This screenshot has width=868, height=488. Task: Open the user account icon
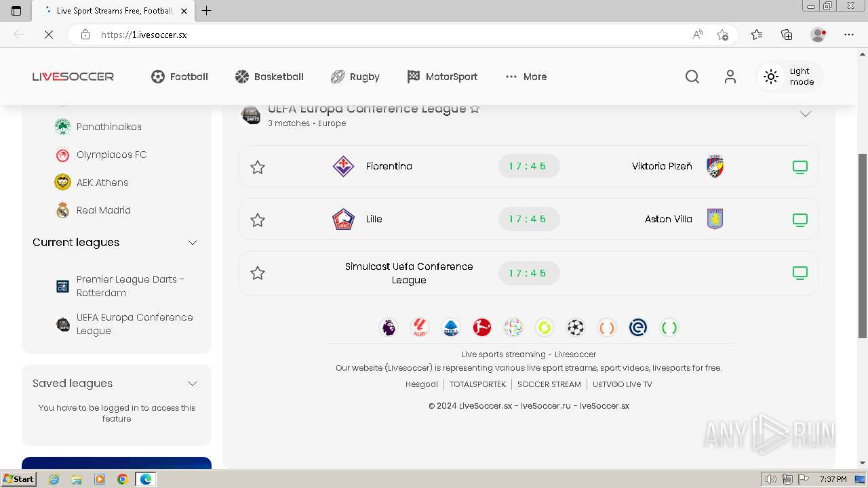point(730,77)
